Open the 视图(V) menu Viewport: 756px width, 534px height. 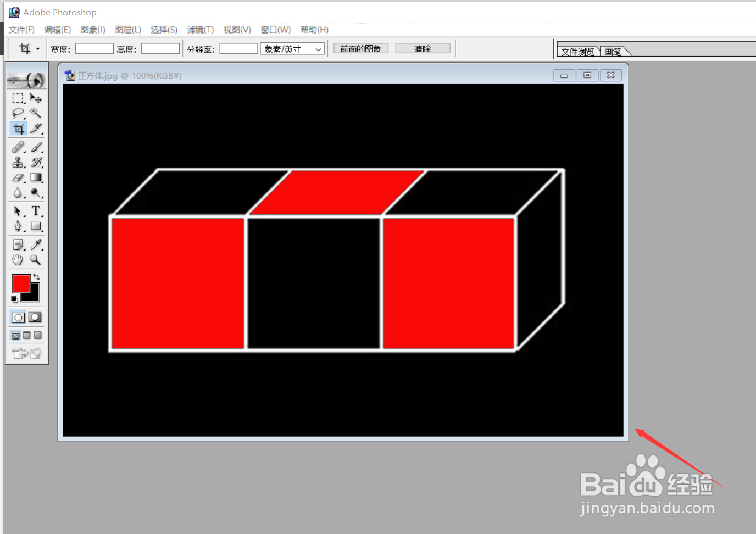(x=237, y=30)
